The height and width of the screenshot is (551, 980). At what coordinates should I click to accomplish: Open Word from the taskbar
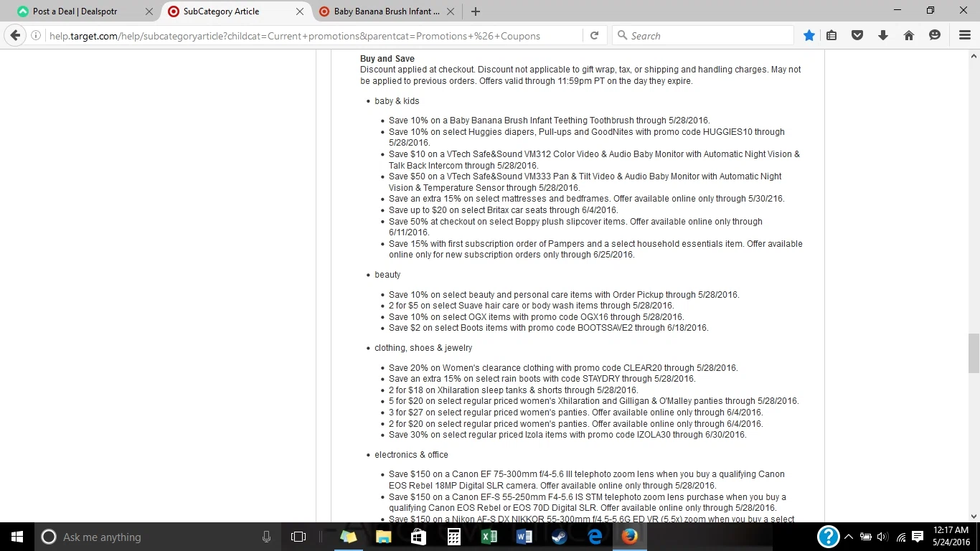coord(524,537)
